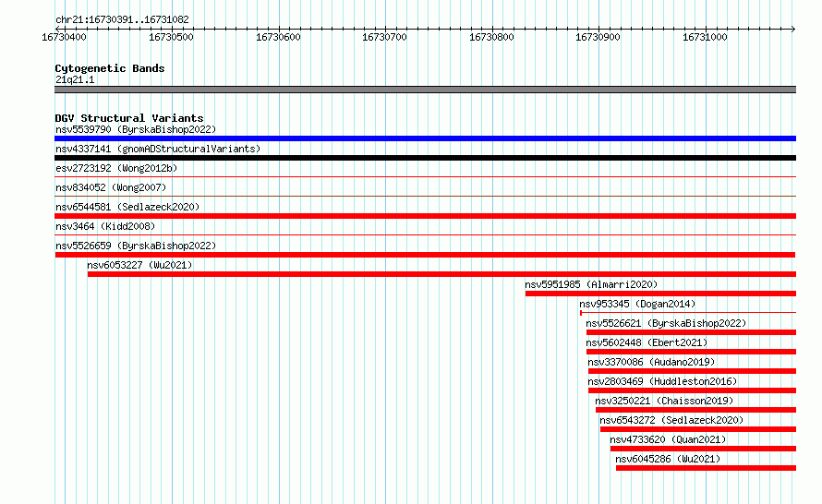
Task: Select the red nsv5526621 variant bar
Action: (691, 332)
